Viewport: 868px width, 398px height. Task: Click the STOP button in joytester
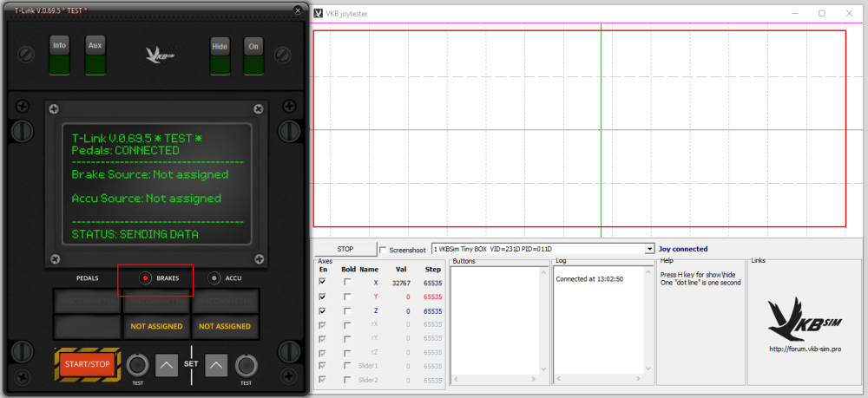coord(345,249)
